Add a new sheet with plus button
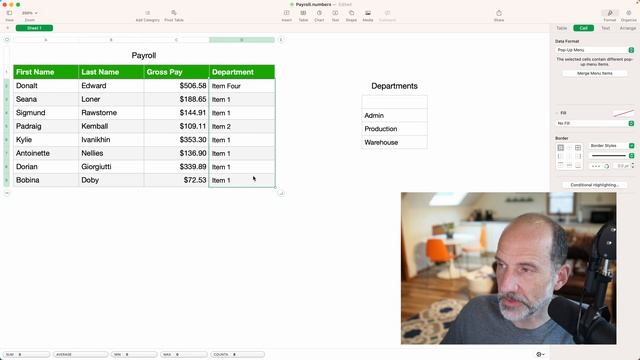Image resolution: width=640 pixels, height=360 pixels. pos(7,28)
